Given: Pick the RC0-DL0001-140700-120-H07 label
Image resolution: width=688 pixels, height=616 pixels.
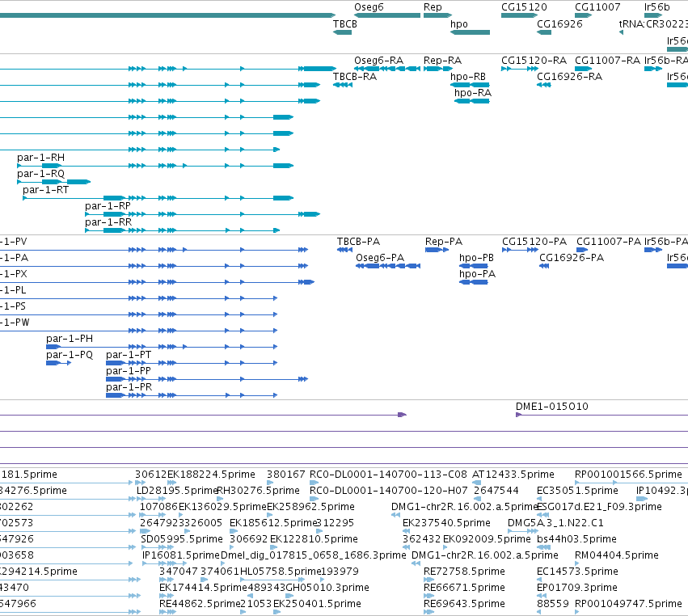Looking at the screenshot, I should coord(389,490).
